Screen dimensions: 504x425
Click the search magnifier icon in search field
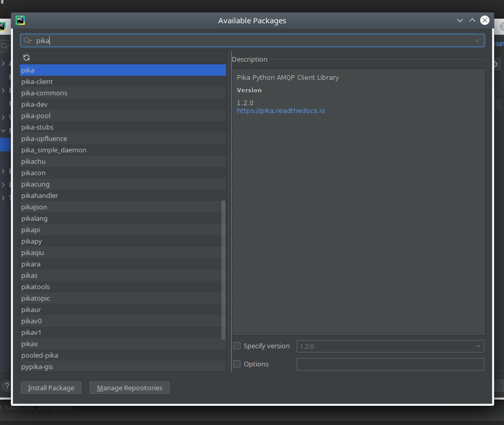click(x=27, y=40)
